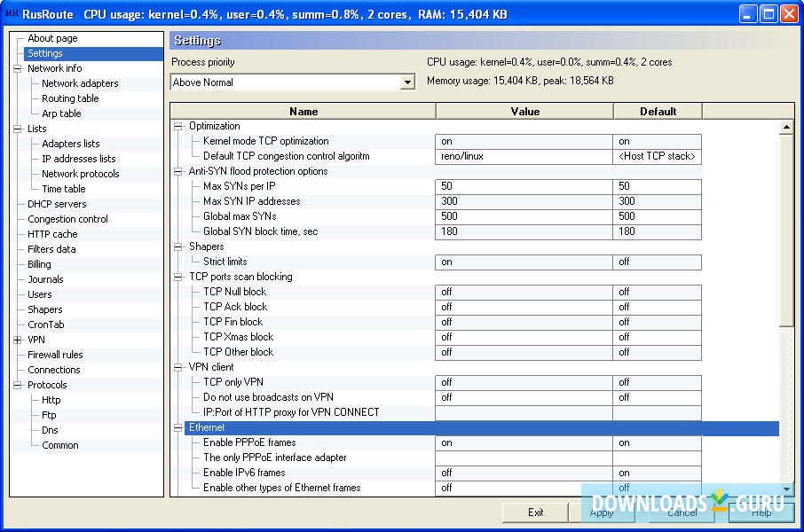
Task: Collapse the Protocols tree node
Action: [18, 385]
